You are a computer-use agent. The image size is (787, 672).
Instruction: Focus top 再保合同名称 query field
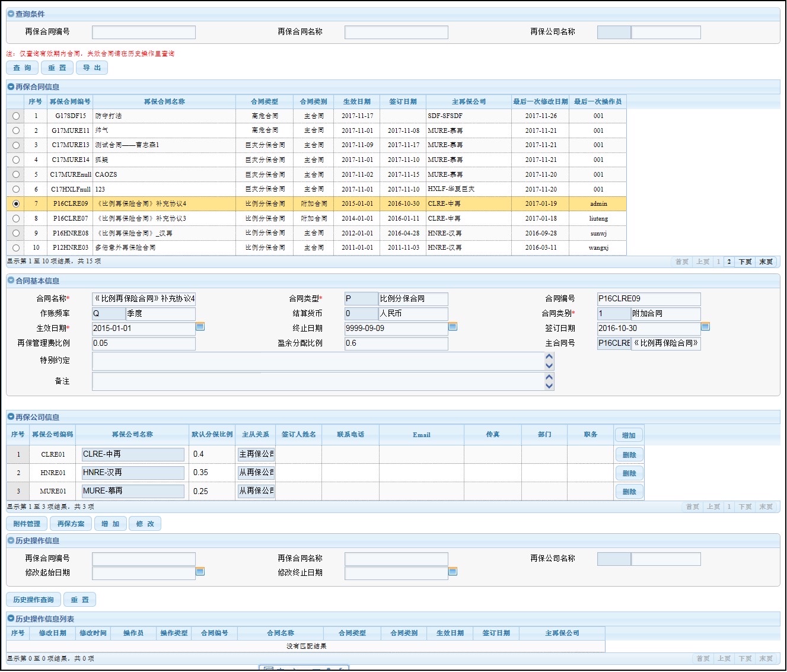tap(396, 32)
